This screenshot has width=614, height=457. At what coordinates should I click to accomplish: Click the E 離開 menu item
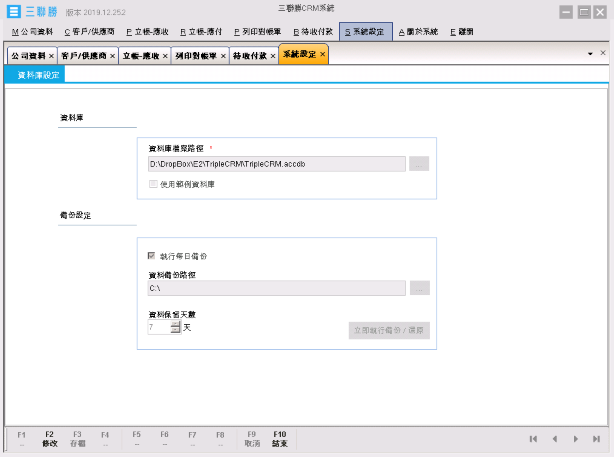[462, 32]
